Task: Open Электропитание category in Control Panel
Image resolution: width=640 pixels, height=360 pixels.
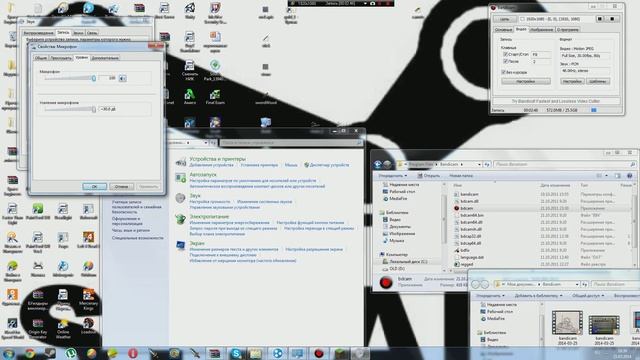Action: click(x=209, y=217)
